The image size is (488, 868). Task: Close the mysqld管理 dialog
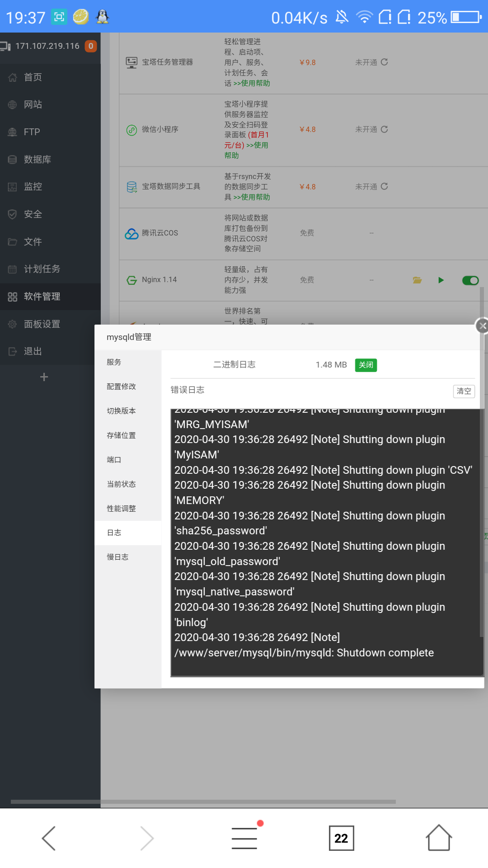coord(482,325)
